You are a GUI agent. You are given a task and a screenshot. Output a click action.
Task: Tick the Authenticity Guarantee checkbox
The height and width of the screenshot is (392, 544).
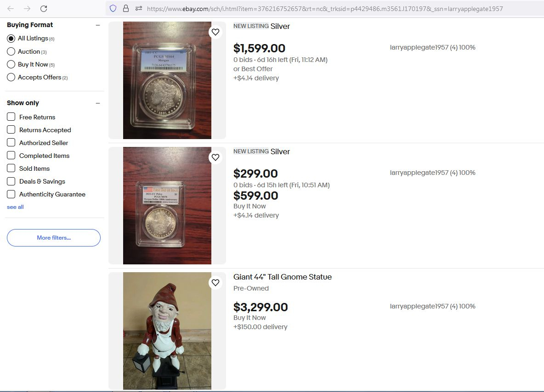click(x=11, y=194)
